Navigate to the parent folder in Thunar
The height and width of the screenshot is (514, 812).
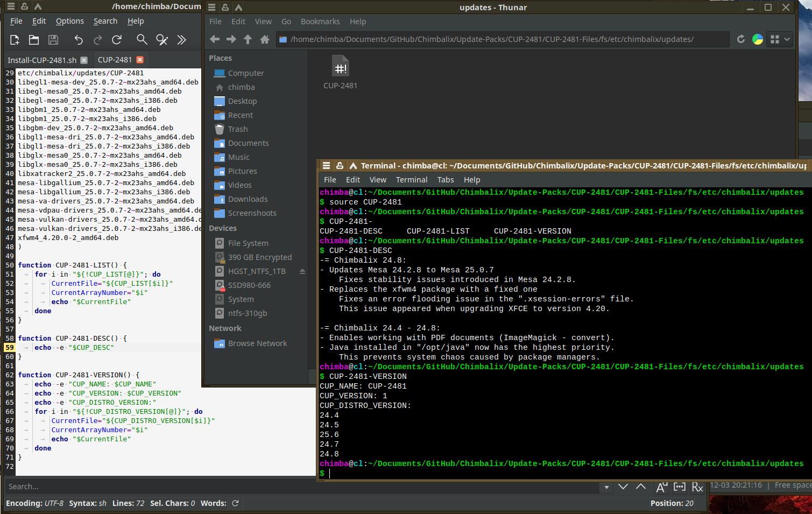(x=248, y=39)
